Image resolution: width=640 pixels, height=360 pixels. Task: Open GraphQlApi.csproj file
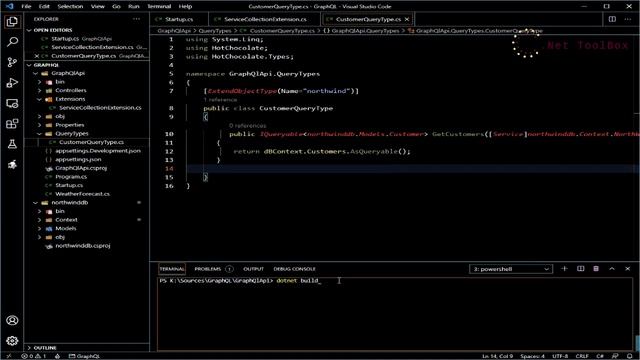(x=81, y=168)
